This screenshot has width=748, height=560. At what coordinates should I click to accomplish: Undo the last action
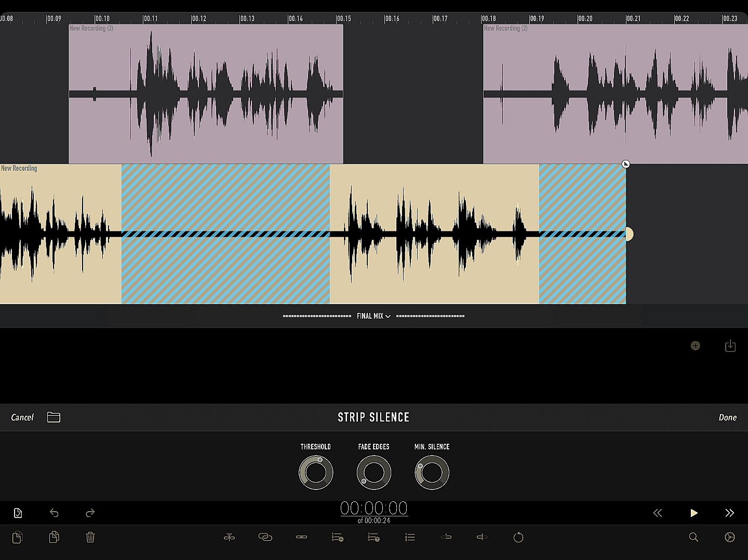pos(54,513)
